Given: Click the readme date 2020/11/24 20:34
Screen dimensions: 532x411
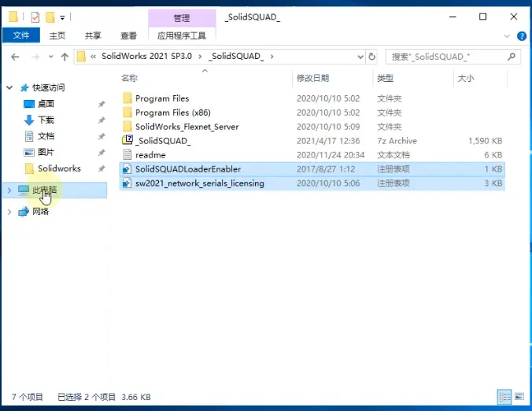Looking at the screenshot, I should (331, 155).
